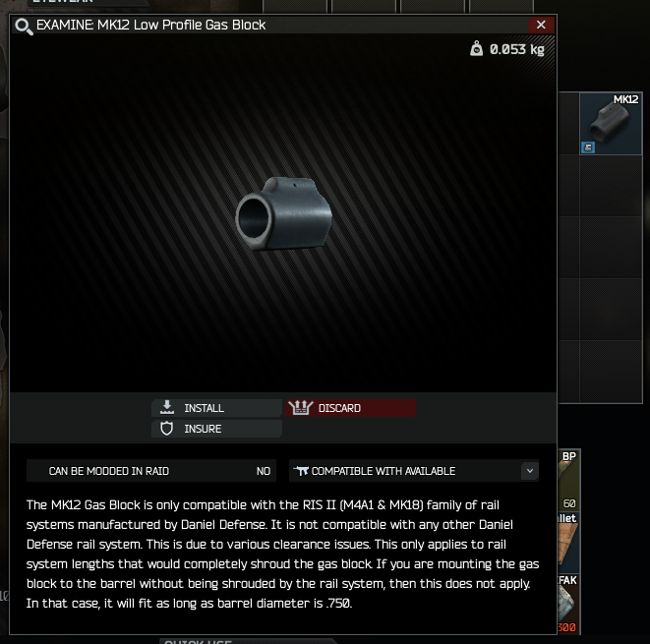Image resolution: width=650 pixels, height=644 pixels.
Task: Close the Examine MK12 Gas Block window
Action: coord(541,25)
